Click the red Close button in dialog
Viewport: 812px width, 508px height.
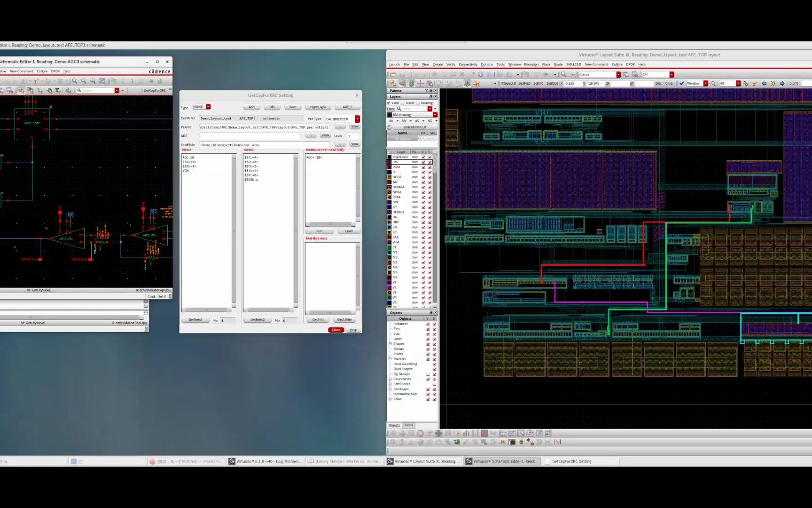click(336, 330)
